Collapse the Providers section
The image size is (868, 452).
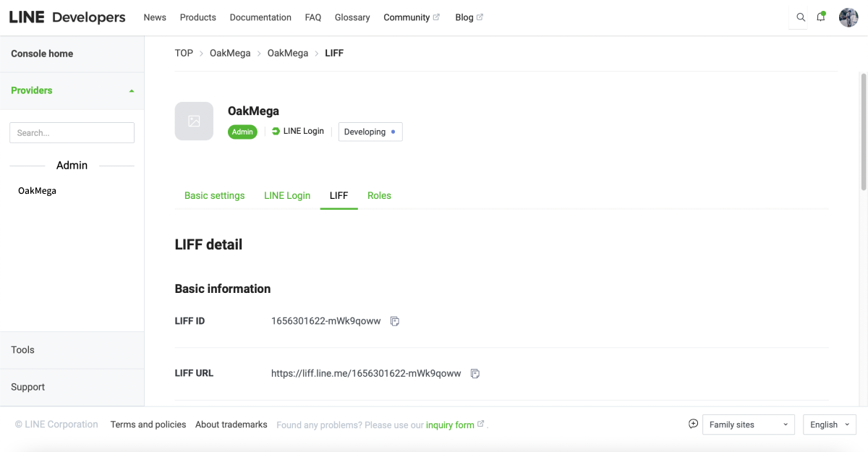pos(131,91)
